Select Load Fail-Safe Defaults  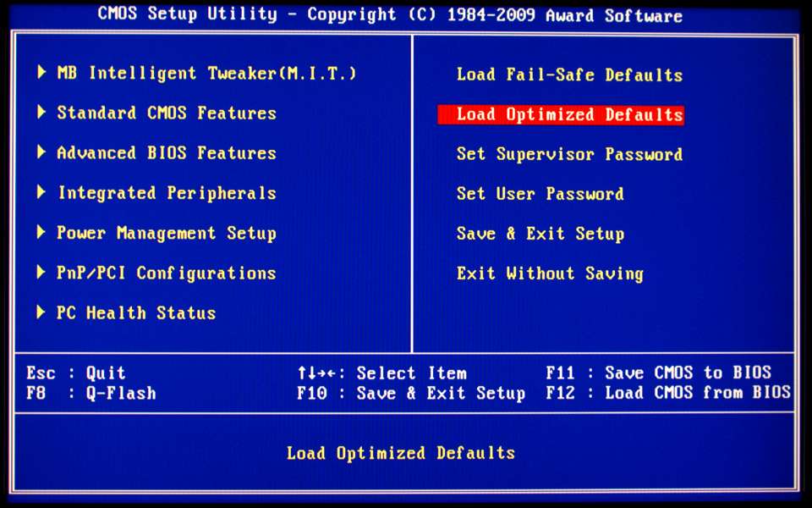coord(568,75)
